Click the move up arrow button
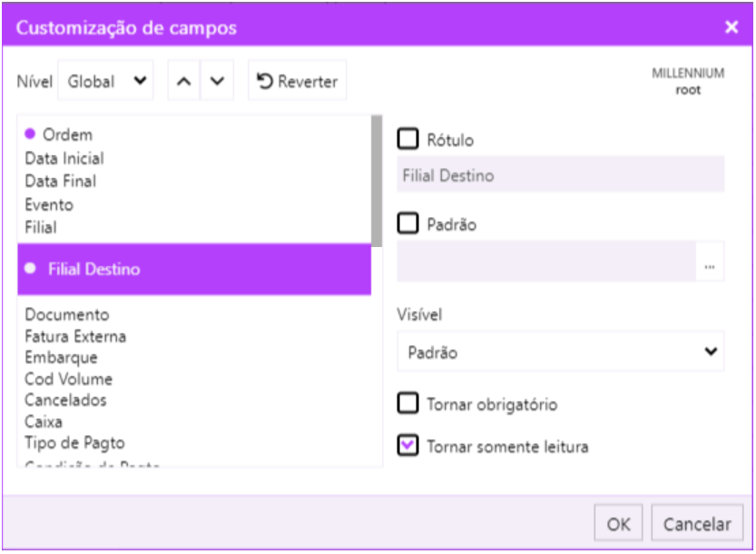The height and width of the screenshot is (554, 756). point(183,82)
